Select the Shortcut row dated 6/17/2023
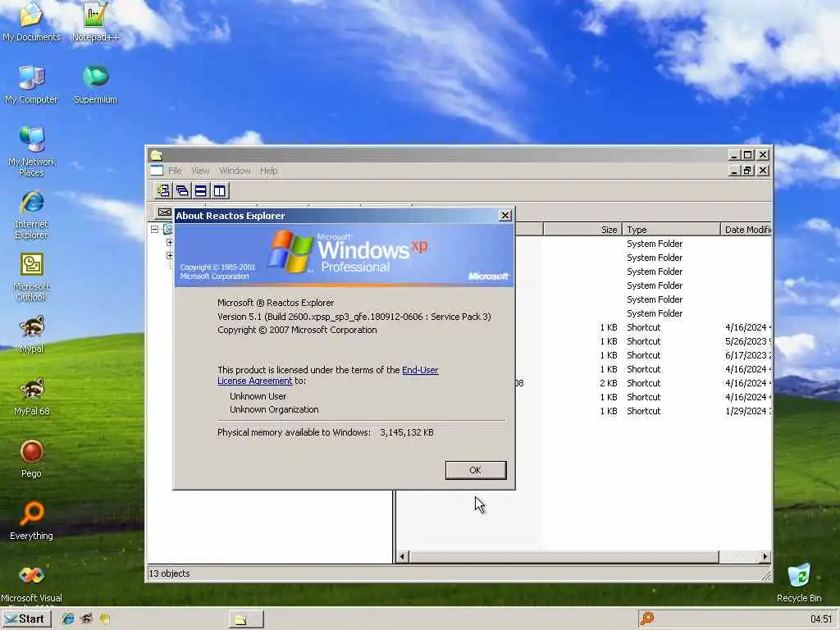Viewport: 840px width, 630px height. point(643,355)
